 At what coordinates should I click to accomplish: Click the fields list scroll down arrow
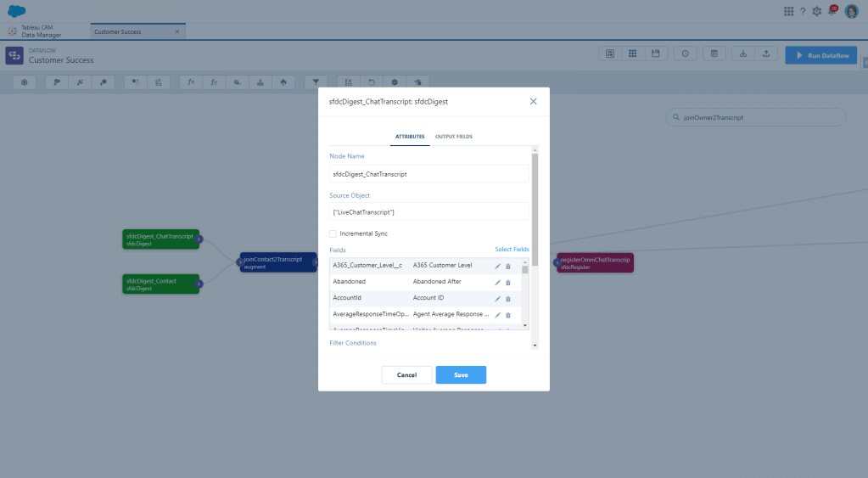point(525,325)
